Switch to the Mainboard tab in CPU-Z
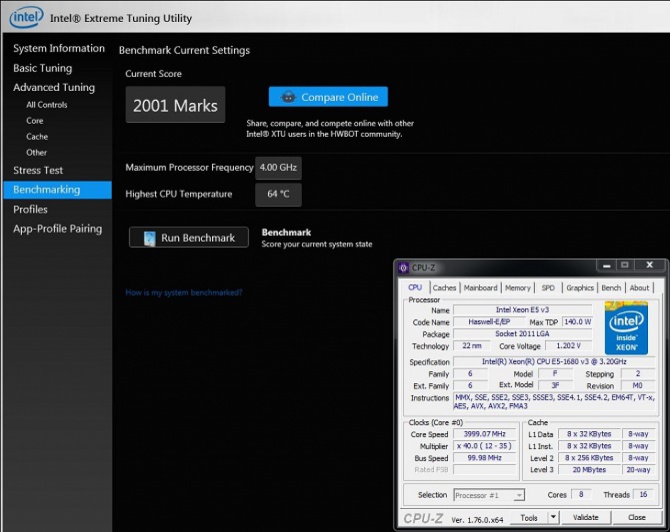670x532 pixels. 481,288
